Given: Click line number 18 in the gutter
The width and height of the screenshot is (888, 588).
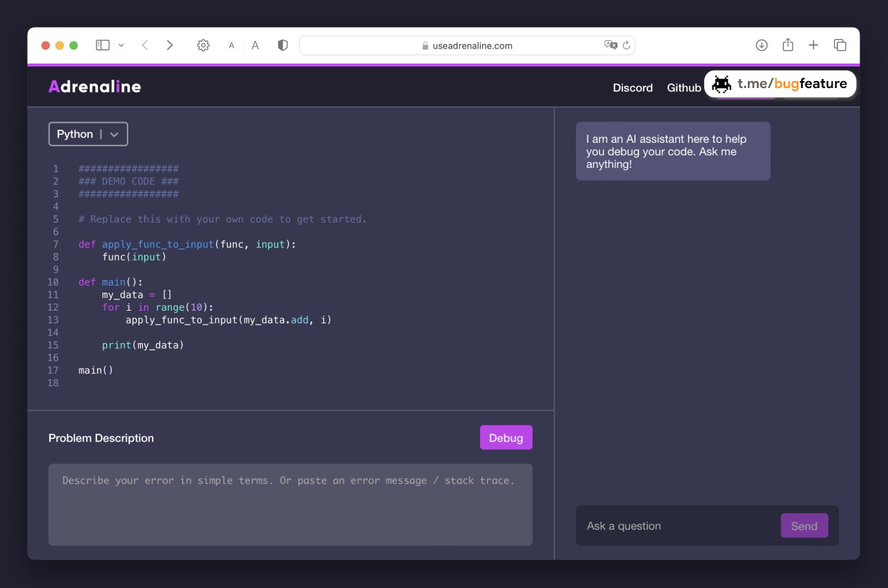Looking at the screenshot, I should (53, 383).
